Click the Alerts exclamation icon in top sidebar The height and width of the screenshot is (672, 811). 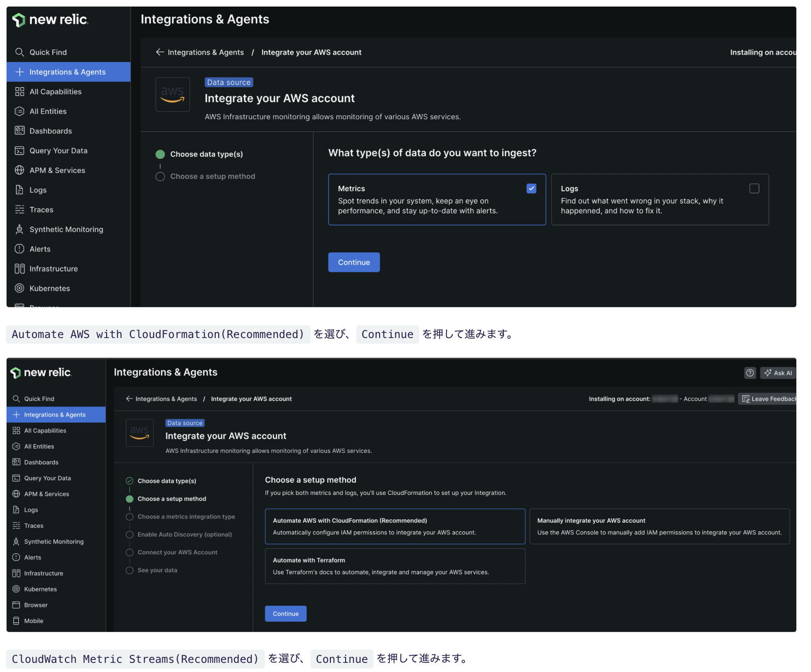coord(19,249)
